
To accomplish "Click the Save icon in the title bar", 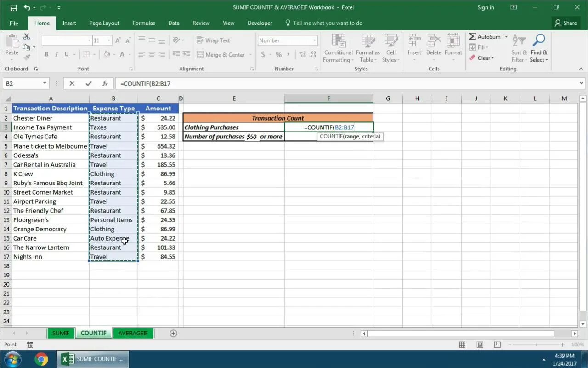I will click(x=13, y=7).
